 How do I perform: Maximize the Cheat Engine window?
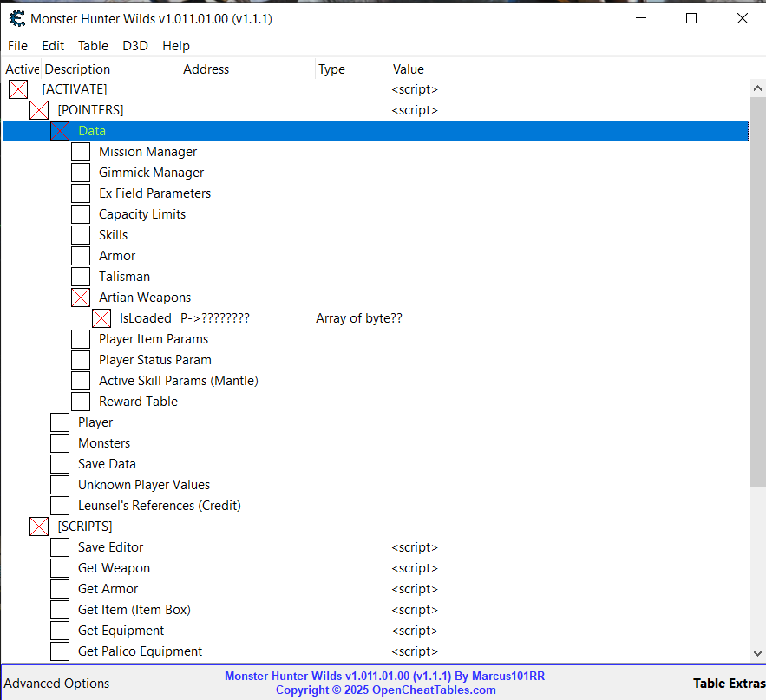click(691, 18)
